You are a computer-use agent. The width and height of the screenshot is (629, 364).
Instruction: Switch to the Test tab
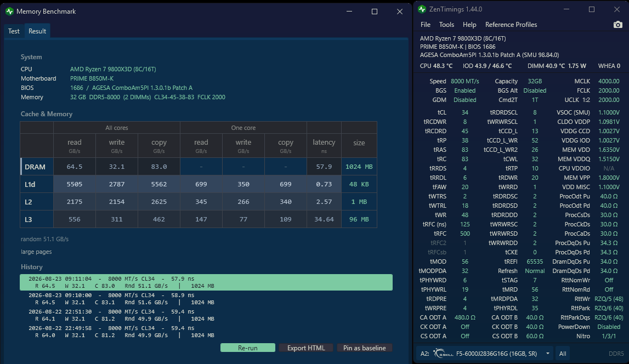[14, 31]
